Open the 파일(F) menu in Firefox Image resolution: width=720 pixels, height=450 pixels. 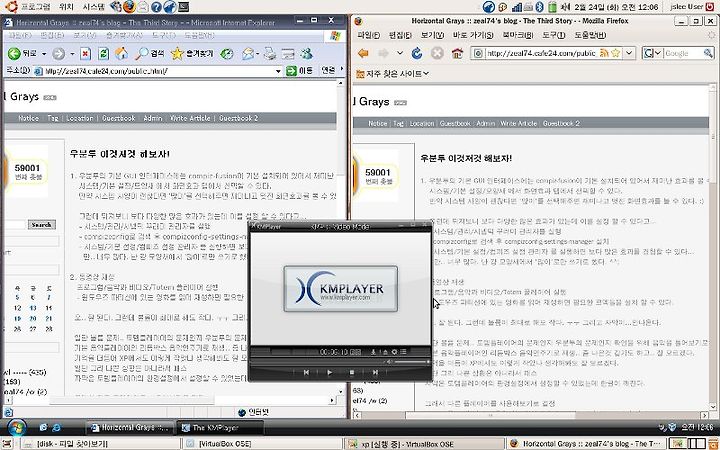368,35
